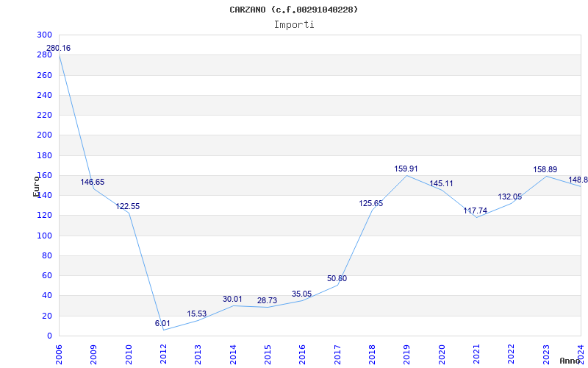Click the Anno x-axis title
This screenshot has height=368, width=588.
point(570,361)
